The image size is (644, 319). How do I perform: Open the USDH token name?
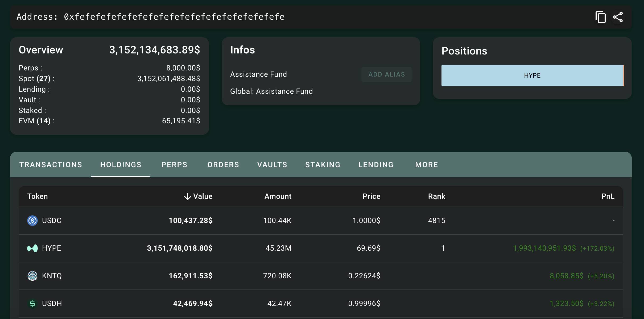pos(52,304)
